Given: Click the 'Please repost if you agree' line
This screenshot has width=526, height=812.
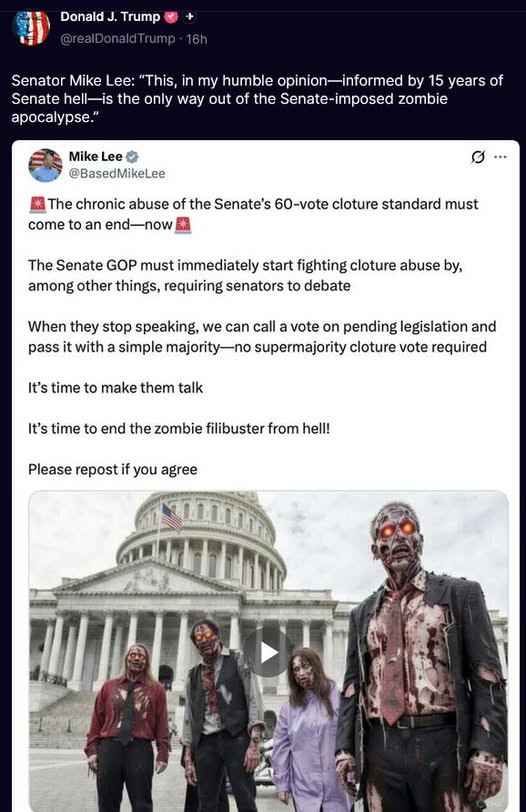Looking at the screenshot, I should [x=113, y=470].
